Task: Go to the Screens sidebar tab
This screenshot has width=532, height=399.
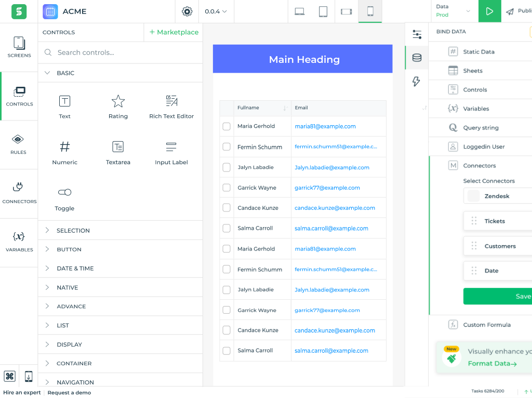Action: (19, 47)
